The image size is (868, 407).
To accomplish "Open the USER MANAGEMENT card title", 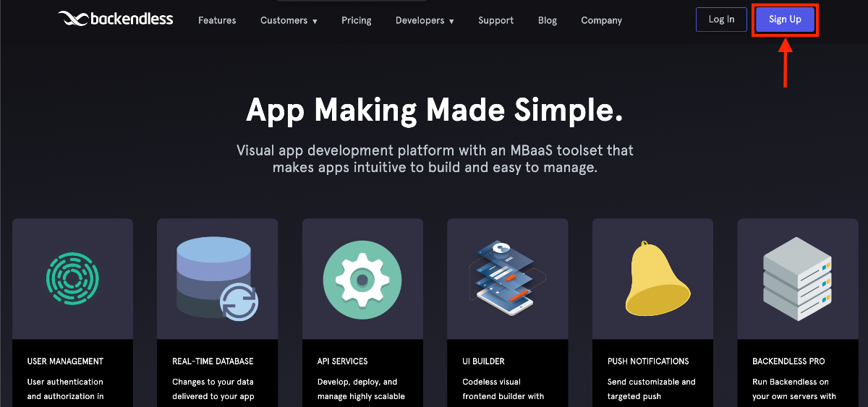I will (x=65, y=361).
